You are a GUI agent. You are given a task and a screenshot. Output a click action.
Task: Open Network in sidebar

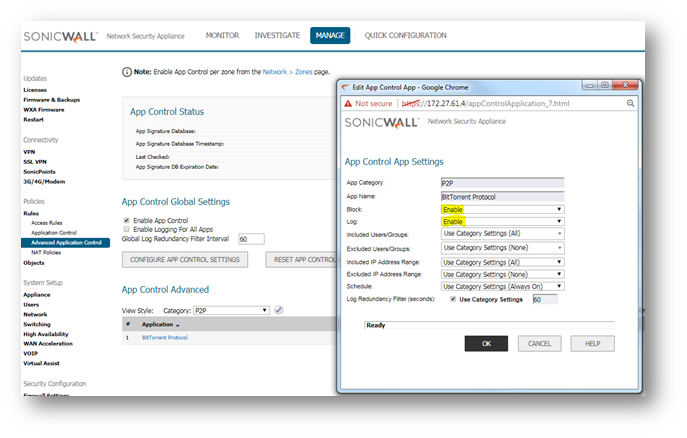tap(35, 314)
